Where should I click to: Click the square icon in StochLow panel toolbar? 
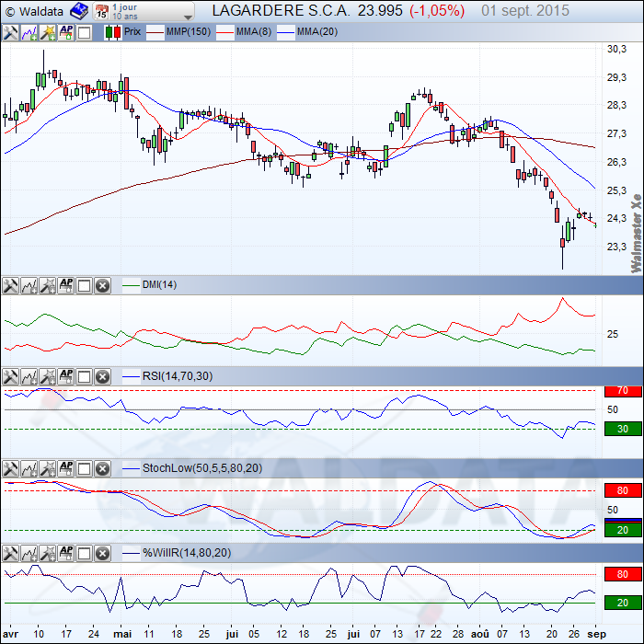click(x=85, y=468)
